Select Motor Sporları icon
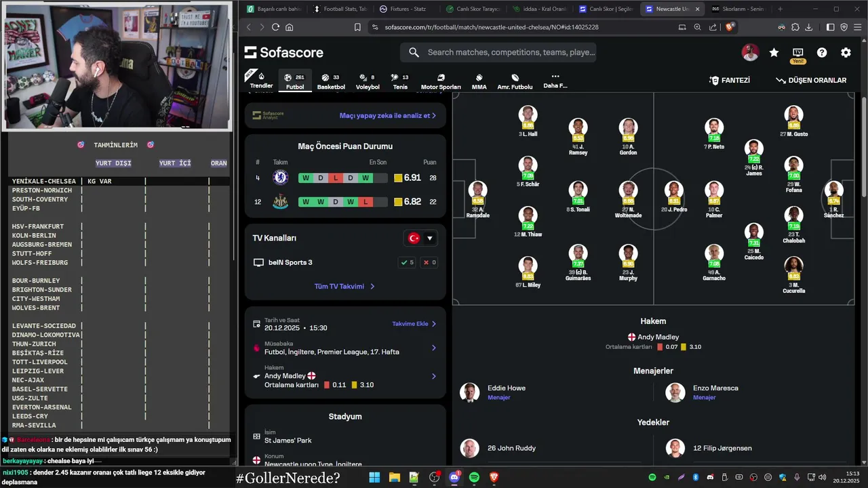Image resolution: width=868 pixels, height=488 pixels. [441, 81]
